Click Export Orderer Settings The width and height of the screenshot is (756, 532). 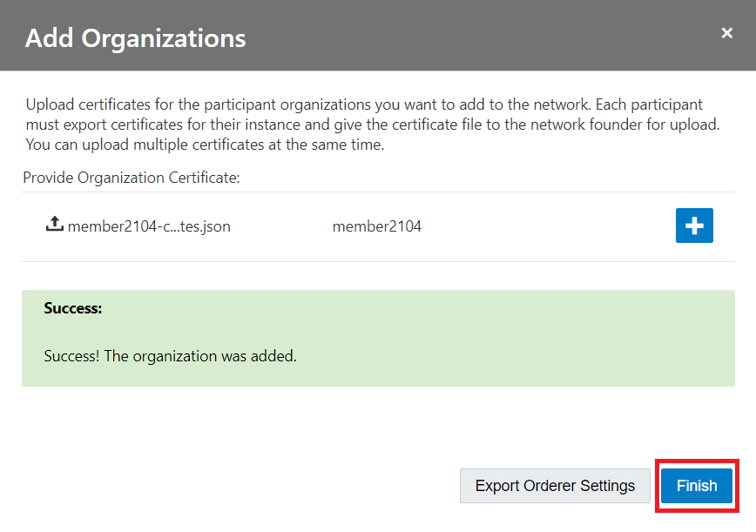pyautogui.click(x=555, y=486)
